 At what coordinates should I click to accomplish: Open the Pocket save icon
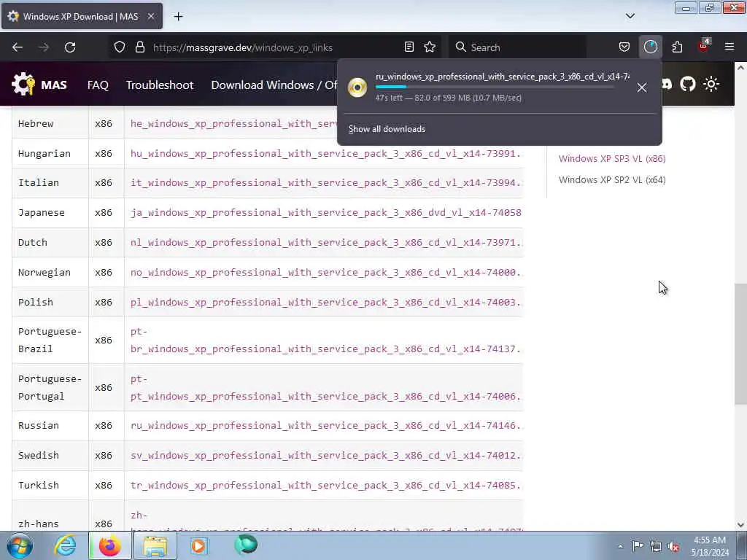click(x=624, y=47)
